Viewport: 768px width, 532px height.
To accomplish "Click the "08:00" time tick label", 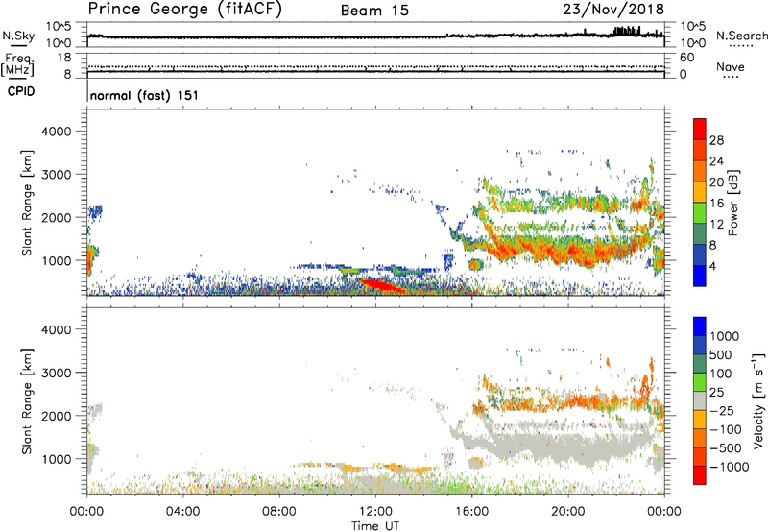I will coord(279,512).
